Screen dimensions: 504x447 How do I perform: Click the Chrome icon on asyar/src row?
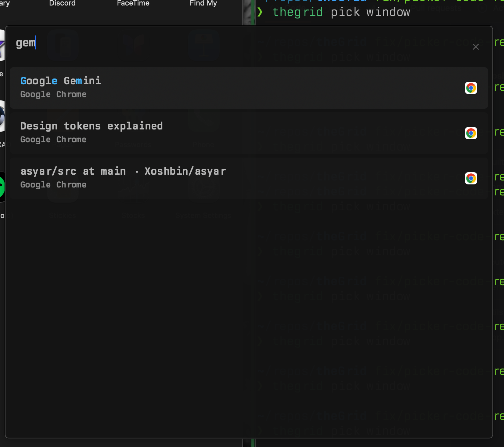471,179
